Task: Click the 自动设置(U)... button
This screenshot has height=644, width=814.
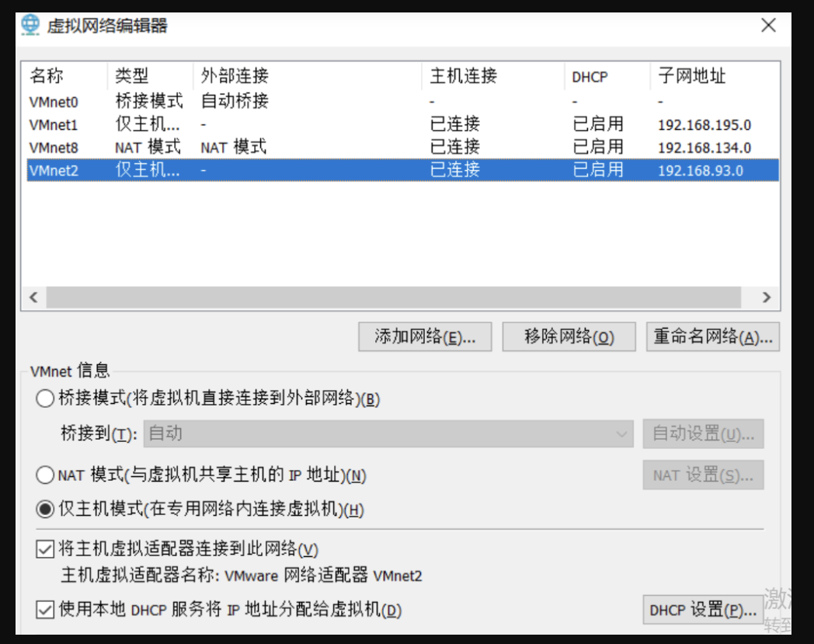Action: tap(704, 433)
